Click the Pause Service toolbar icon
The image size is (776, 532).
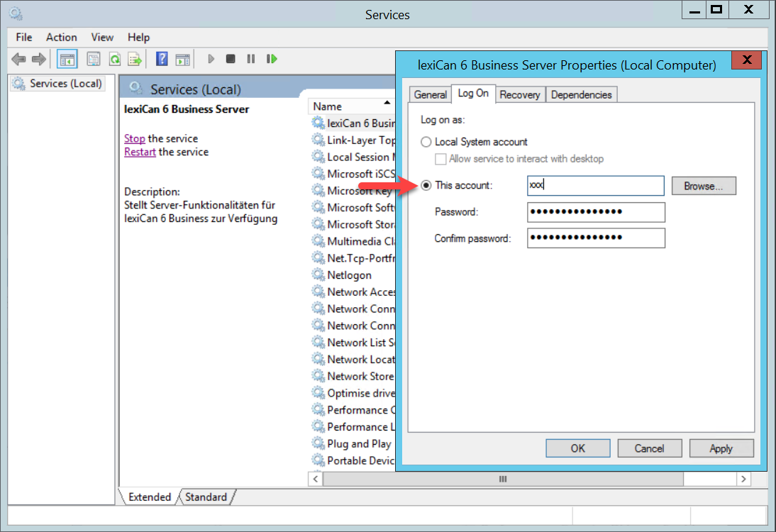[250, 59]
